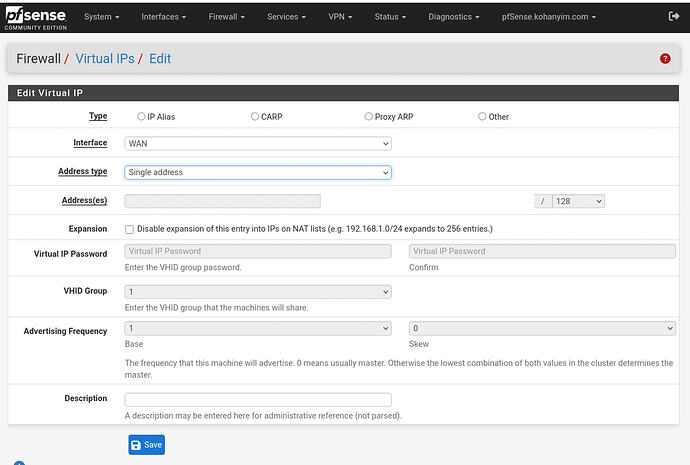Open the subnet mask 128 dropdown
Image resolution: width=690 pixels, height=465 pixels.
pyautogui.click(x=578, y=201)
